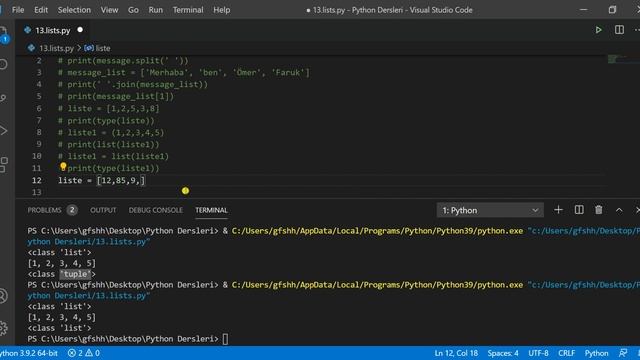The width and height of the screenshot is (640, 360).
Task: Click the lightbulb quick fix on line 11
Action: pyautogui.click(x=63, y=167)
